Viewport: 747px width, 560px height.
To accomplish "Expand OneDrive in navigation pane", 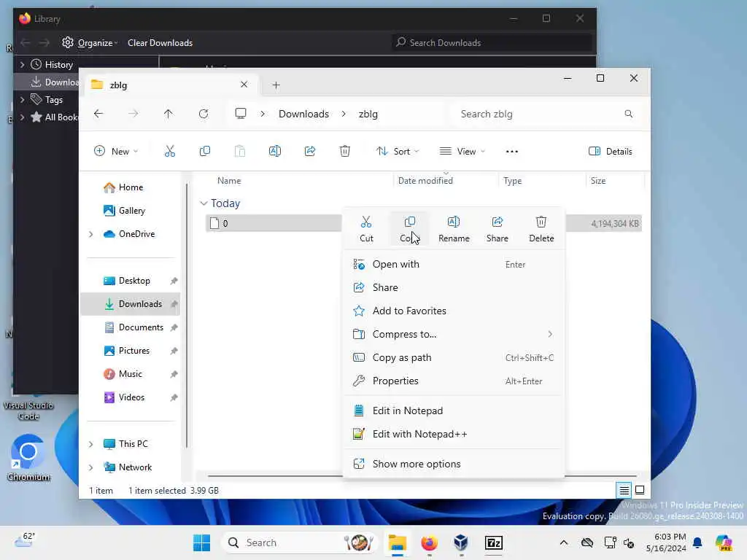I will [91, 234].
